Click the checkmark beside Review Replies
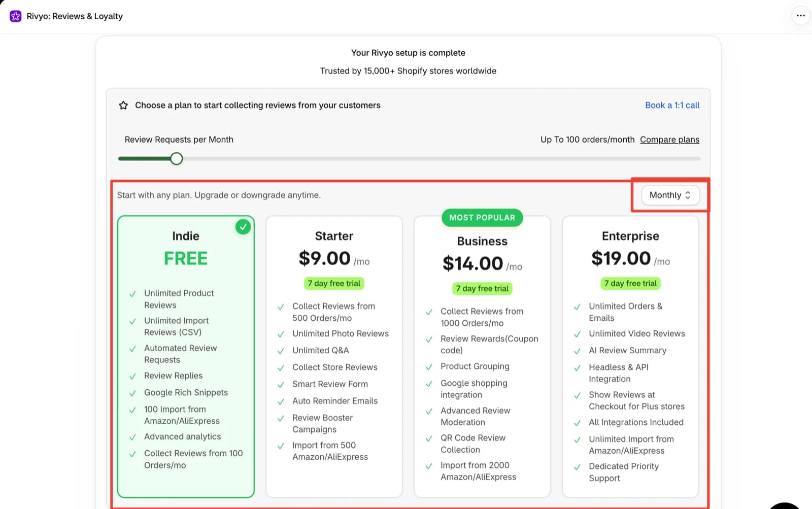The width and height of the screenshot is (812, 509). click(x=132, y=377)
